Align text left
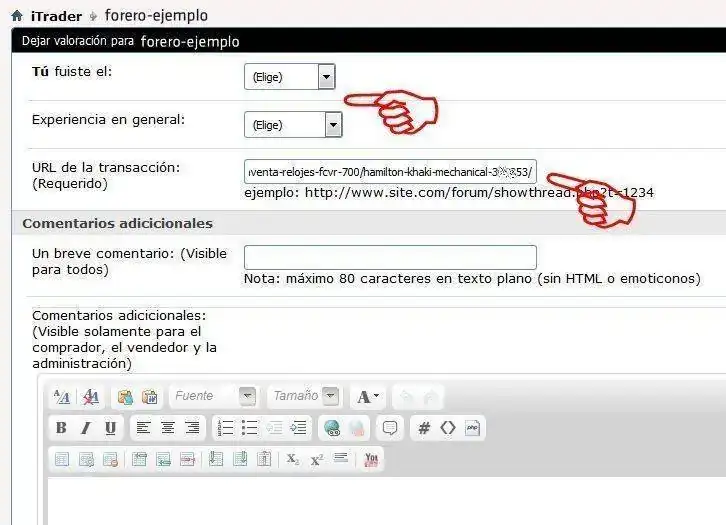 [144, 428]
